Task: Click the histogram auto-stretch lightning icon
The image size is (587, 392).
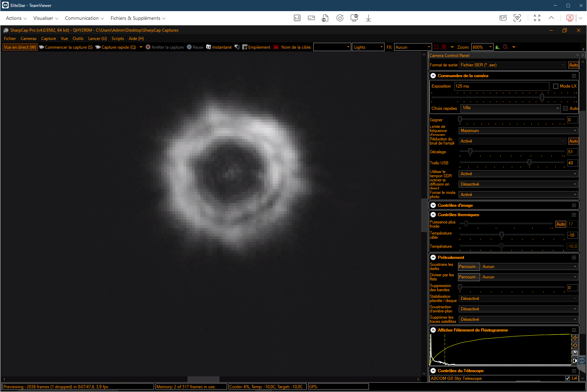Action: point(575,338)
